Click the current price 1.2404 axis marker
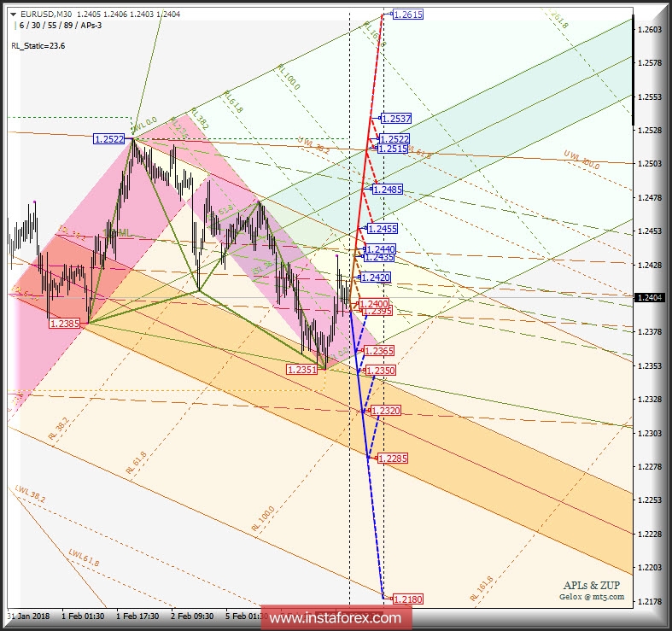The width and height of the screenshot is (672, 631). [x=650, y=297]
